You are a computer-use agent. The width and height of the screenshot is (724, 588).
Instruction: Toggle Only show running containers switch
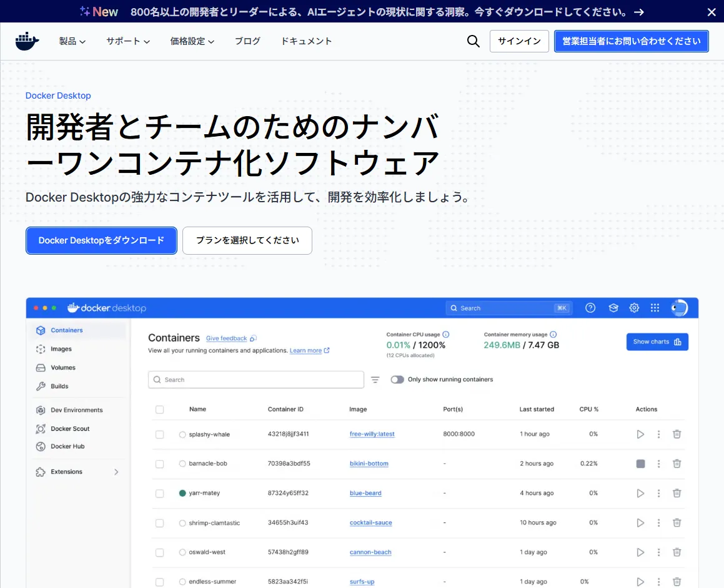pyautogui.click(x=397, y=380)
